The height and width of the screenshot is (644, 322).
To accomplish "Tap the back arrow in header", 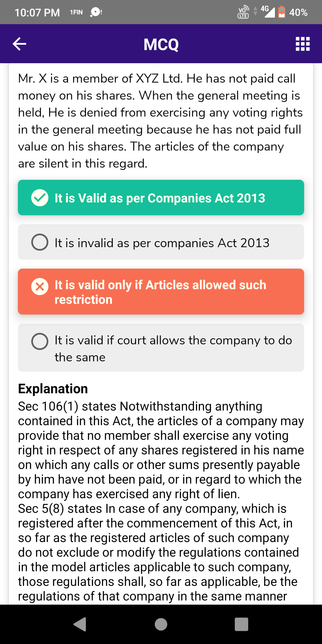I will point(20,44).
